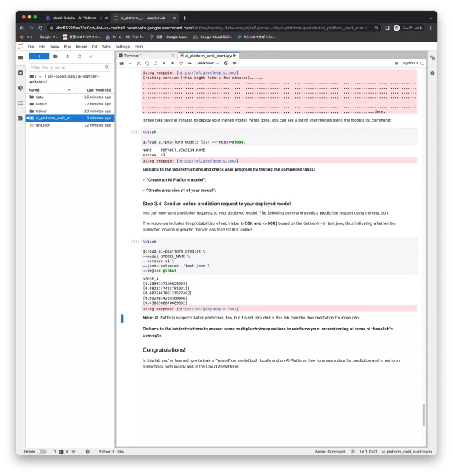The height and width of the screenshot is (476, 453).
Task: Expand the collapsed path ellipsis in breadcrumbs
Action: [x=40, y=76]
